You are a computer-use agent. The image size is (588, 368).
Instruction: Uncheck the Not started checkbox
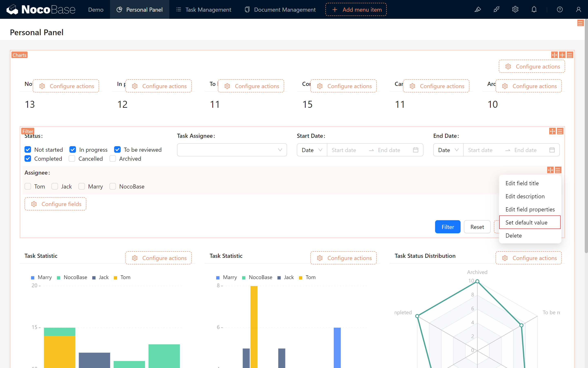coord(28,149)
